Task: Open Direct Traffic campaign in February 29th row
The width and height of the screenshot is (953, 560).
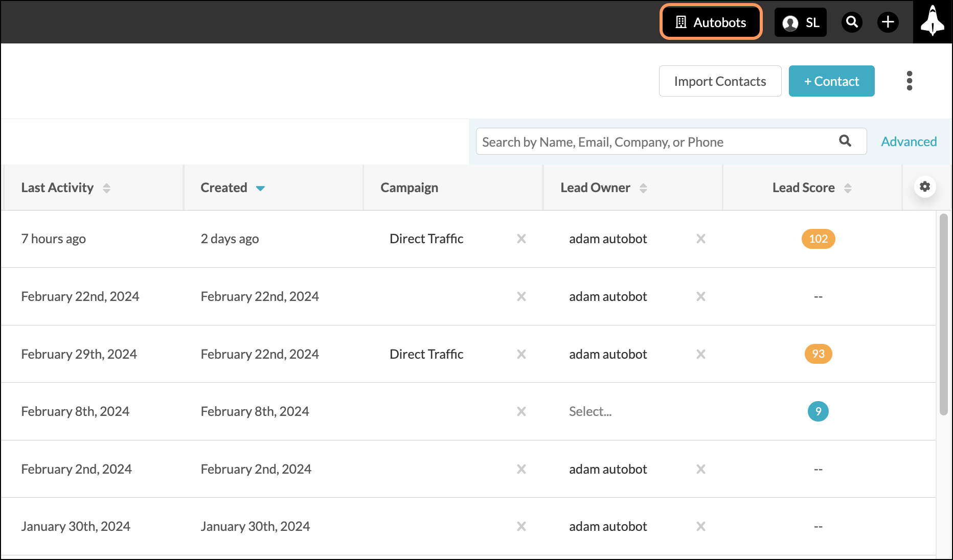Action: (426, 354)
